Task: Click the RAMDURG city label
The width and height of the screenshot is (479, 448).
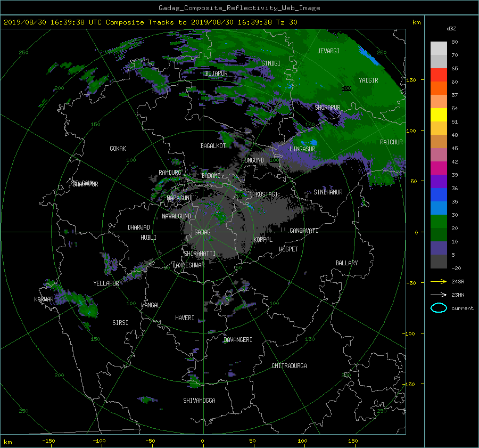Action: tap(170, 173)
